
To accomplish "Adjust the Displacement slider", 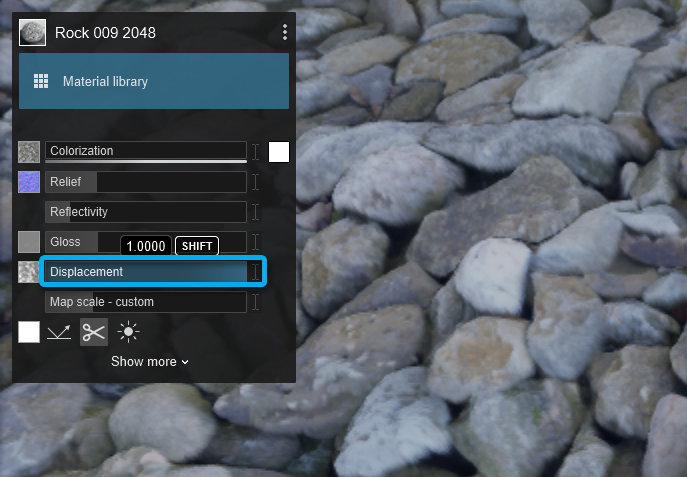I will point(146,272).
